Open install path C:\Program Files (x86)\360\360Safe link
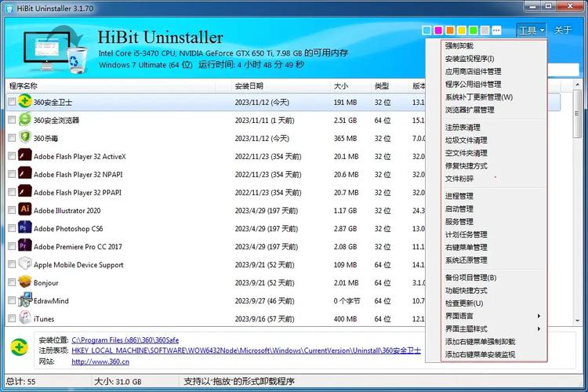Screen dimensions: 588x392 click(125, 339)
